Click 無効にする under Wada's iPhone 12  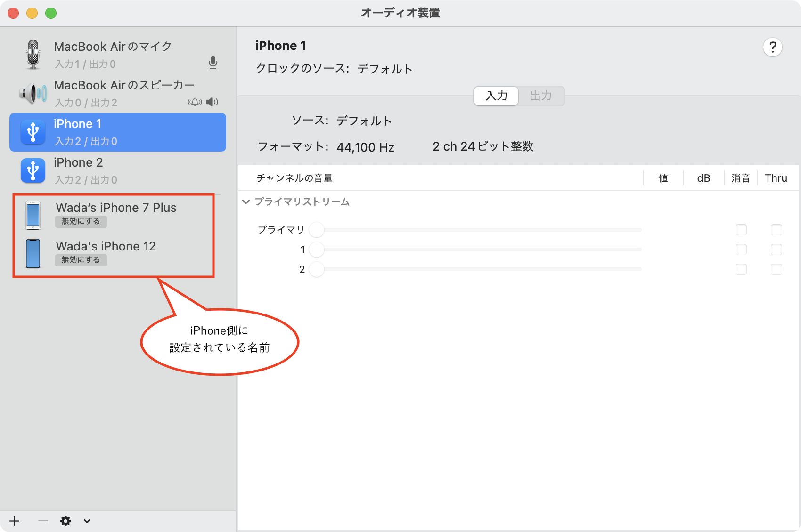point(81,260)
